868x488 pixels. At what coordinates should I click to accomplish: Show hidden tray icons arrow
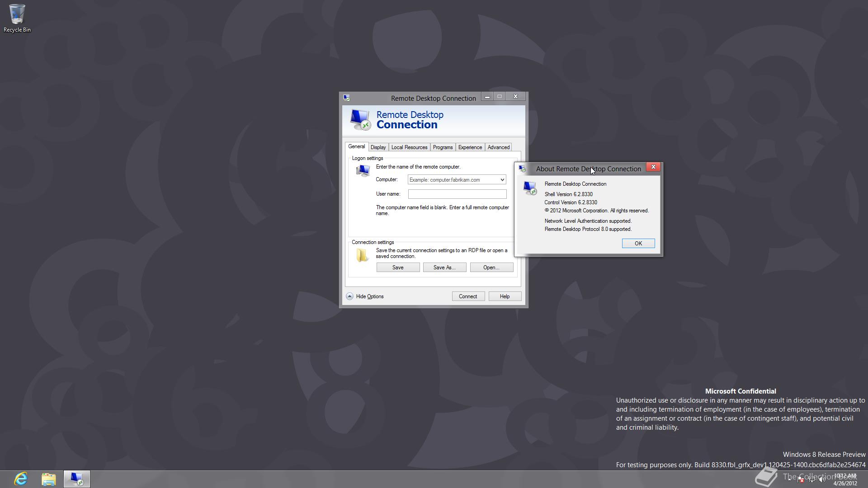tap(790, 479)
